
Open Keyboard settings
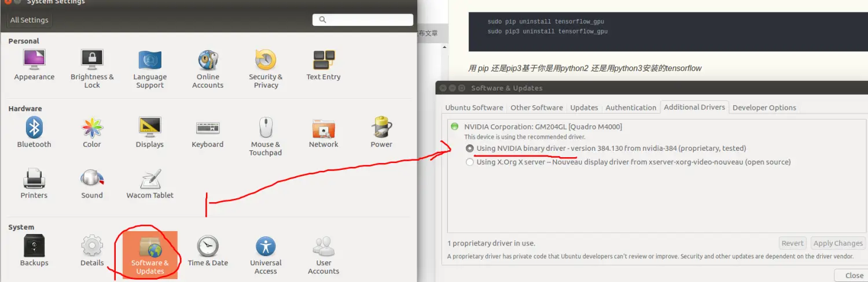208,133
